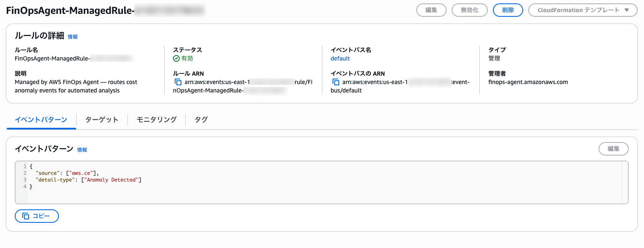Copy the event bus ARN with its icon

(x=335, y=82)
